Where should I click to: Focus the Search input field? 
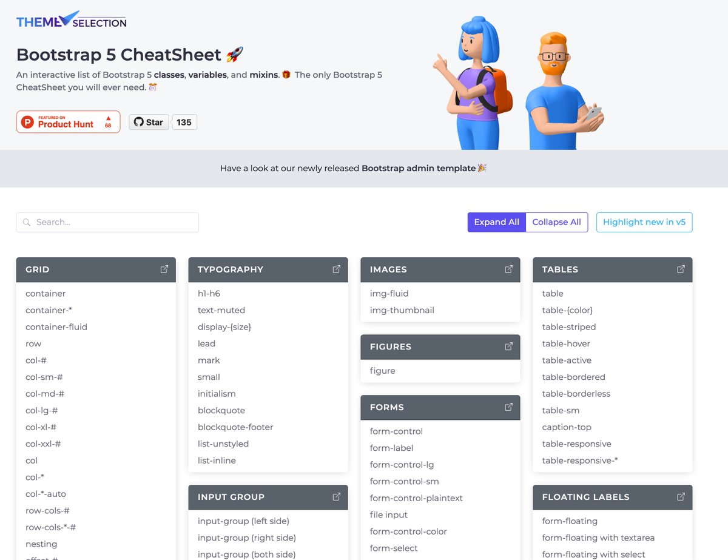(x=107, y=222)
